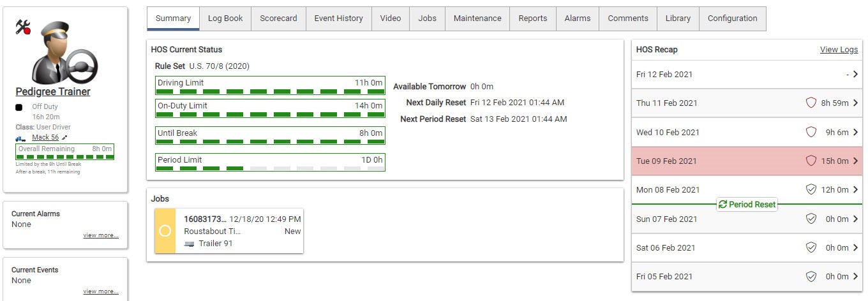Open the Log Book tab
Image resolution: width=868 pixels, height=301 pixels.
tap(225, 18)
